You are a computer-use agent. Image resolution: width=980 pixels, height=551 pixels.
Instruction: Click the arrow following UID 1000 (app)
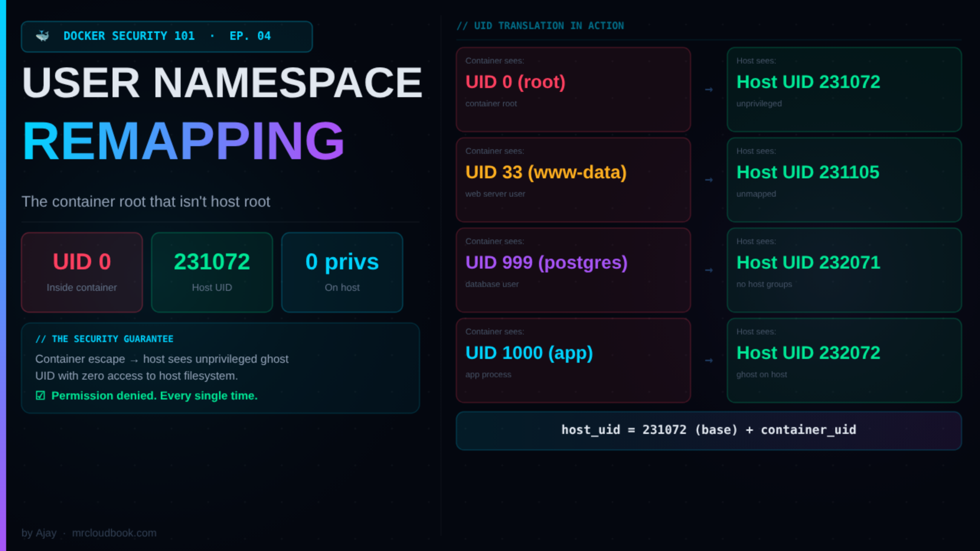point(708,360)
